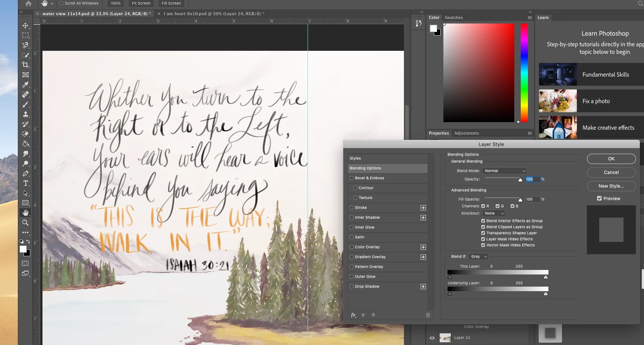Select the Brush tool
The width and height of the screenshot is (644, 345).
pyautogui.click(x=25, y=104)
